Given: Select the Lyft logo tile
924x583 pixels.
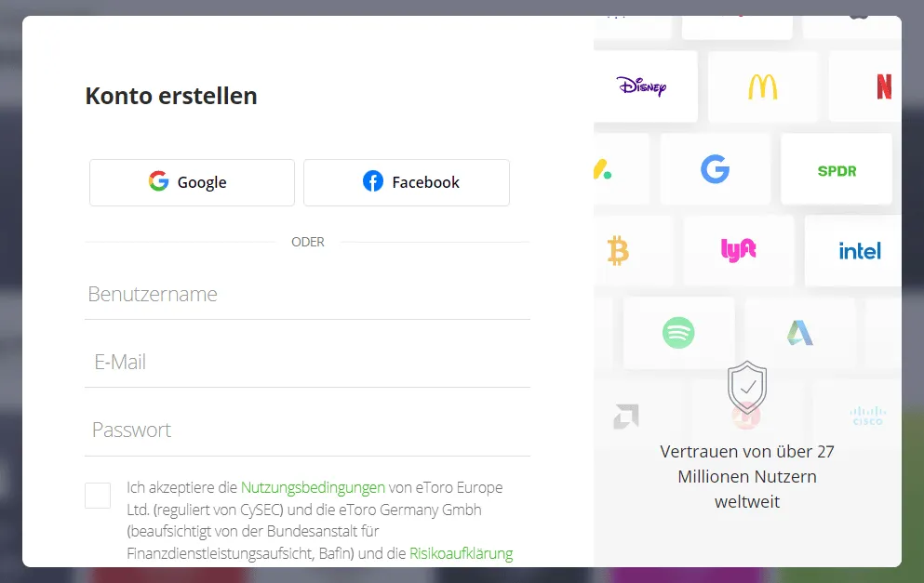Looking at the screenshot, I should pos(739,250).
